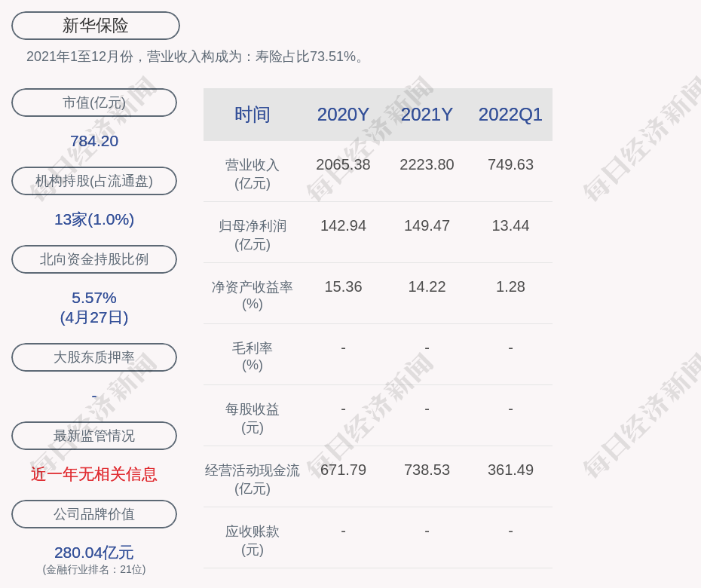Select the 2020Y column header
Viewport: 701px width, 588px height.
[x=343, y=115]
